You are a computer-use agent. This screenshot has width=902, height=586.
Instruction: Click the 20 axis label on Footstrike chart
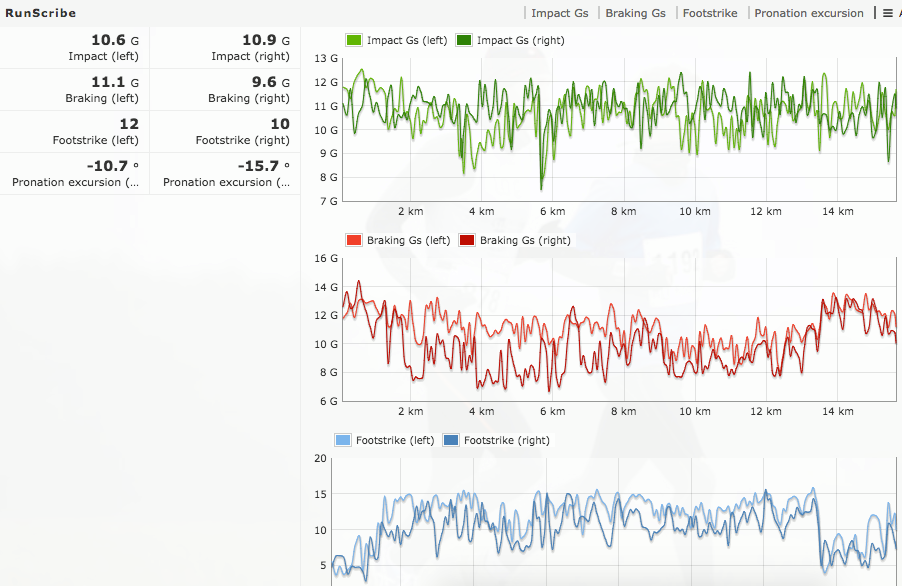click(x=320, y=458)
